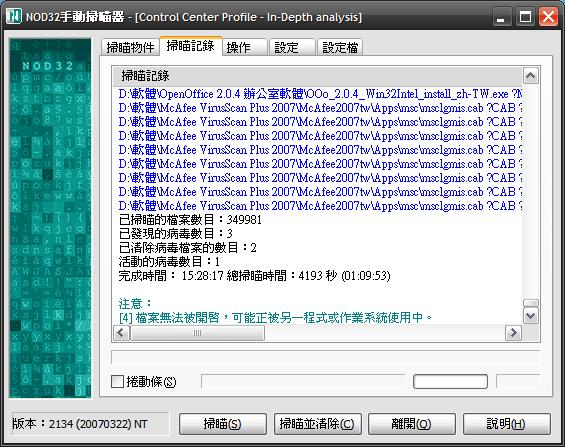Click the blank button beside progress bar
This screenshot has height=447, width=565.
(450, 381)
